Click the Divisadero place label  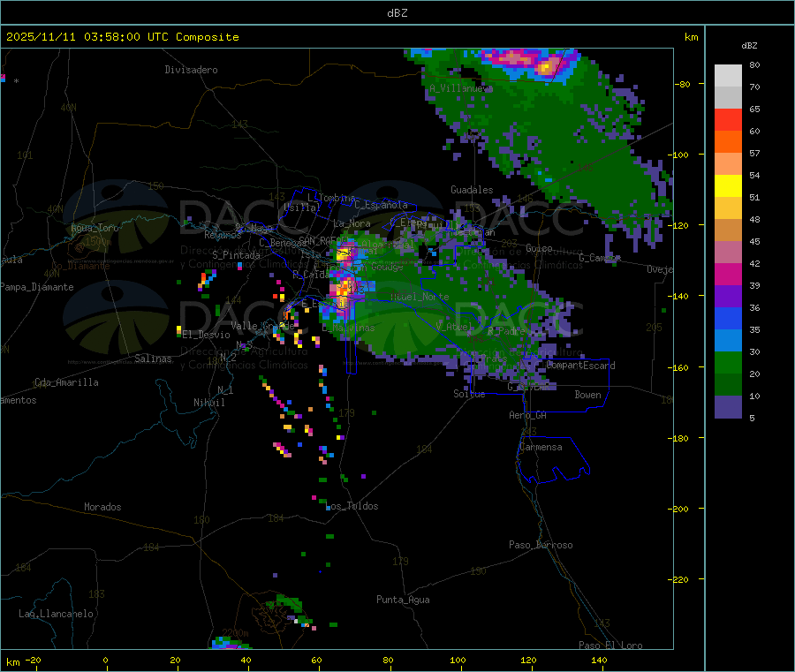(191, 70)
